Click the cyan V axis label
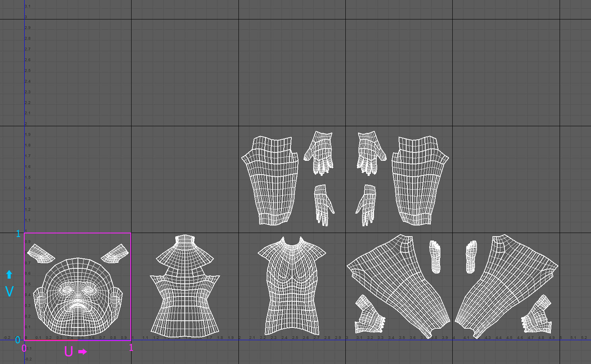Screen dimensions: 591x364 [x=9, y=292]
